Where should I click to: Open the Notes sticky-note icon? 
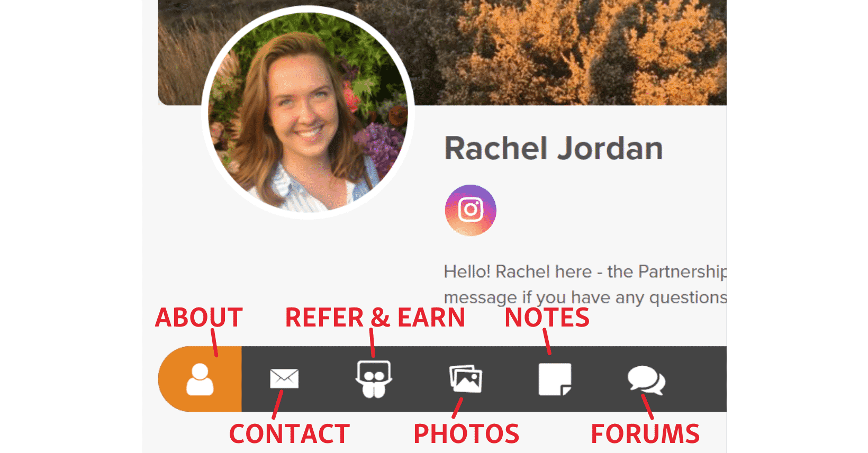click(555, 379)
